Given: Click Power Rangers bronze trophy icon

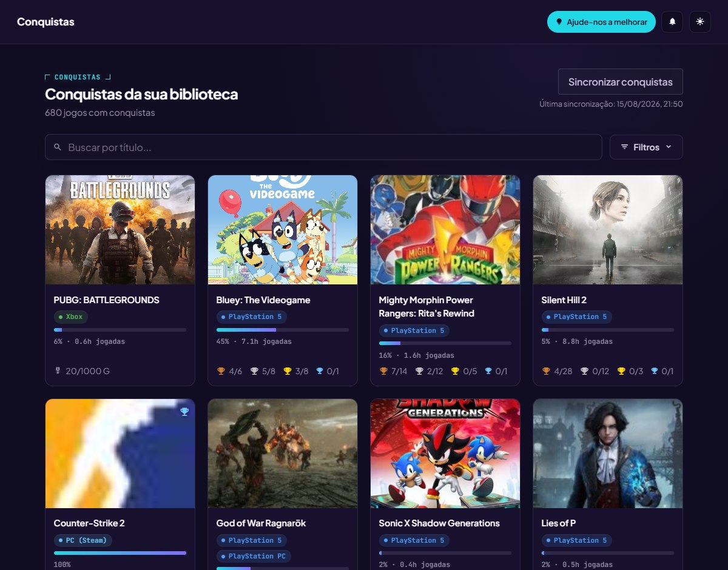Looking at the screenshot, I should (x=383, y=371).
